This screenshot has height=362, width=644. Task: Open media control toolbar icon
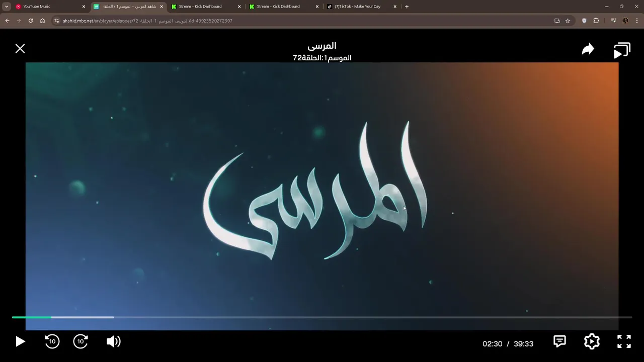(x=613, y=21)
